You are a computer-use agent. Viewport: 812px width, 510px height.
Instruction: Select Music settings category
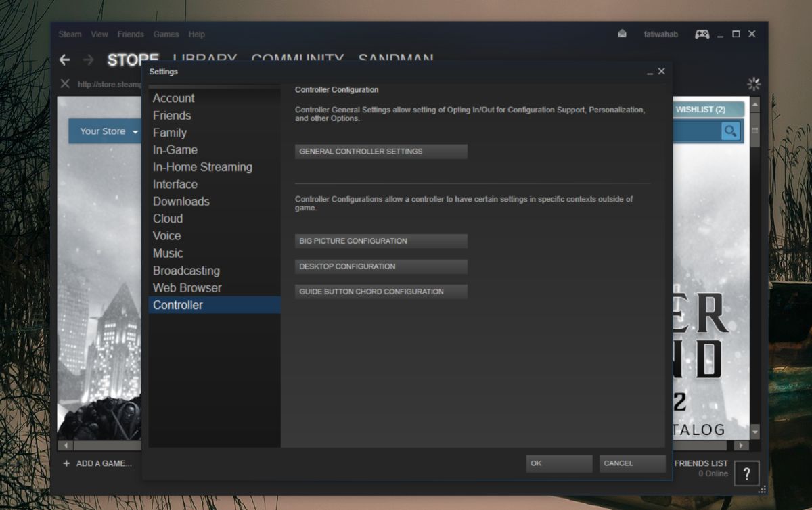pyautogui.click(x=215, y=253)
